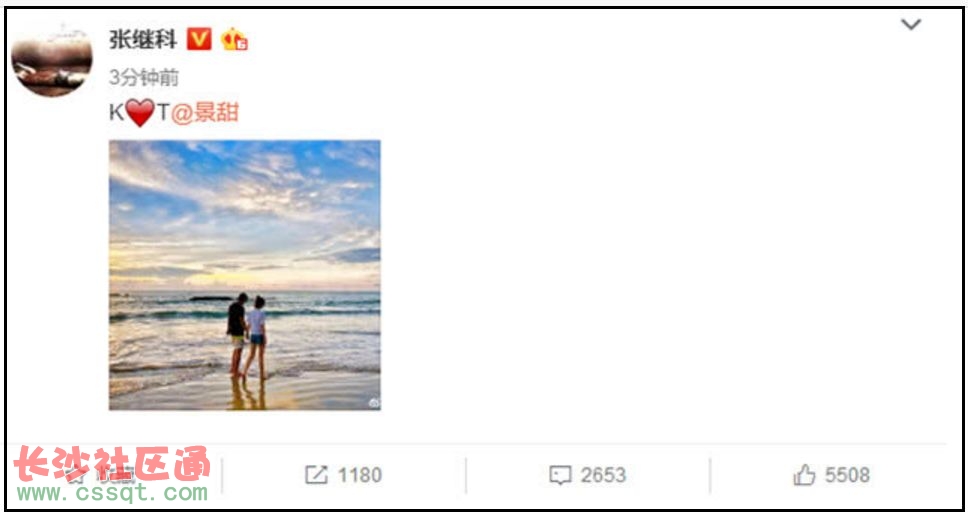968x518 pixels.
Task: Click the repost count 1180
Action: click(360, 475)
